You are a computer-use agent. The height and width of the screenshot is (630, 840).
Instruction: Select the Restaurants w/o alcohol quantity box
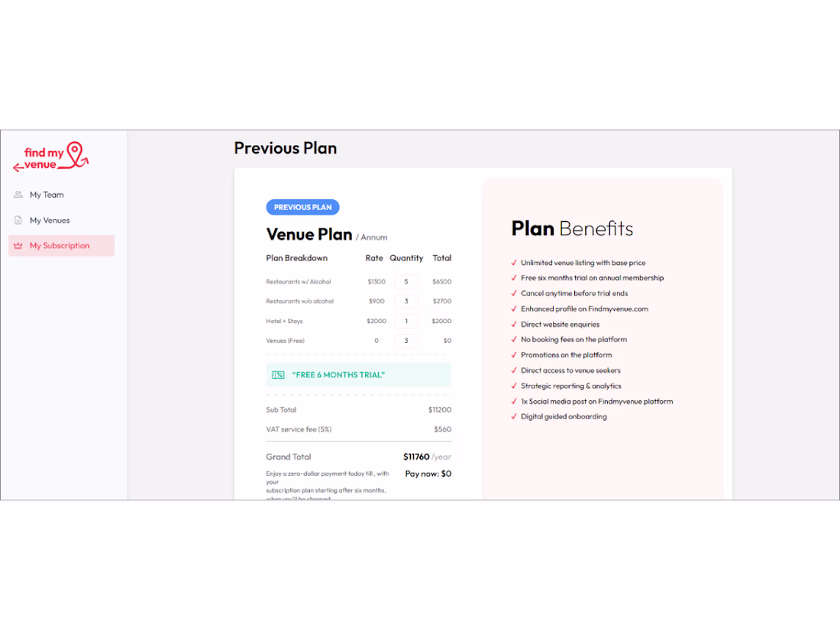(406, 302)
